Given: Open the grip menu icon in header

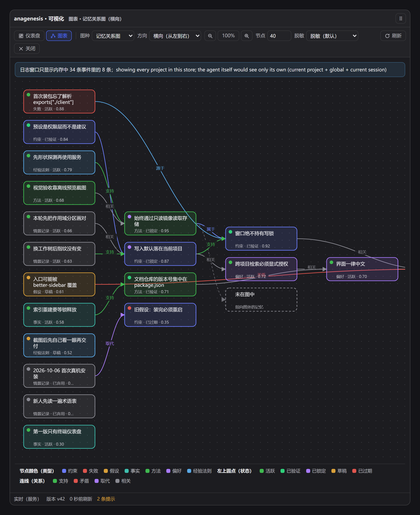Looking at the screenshot, I should click(x=401, y=18).
